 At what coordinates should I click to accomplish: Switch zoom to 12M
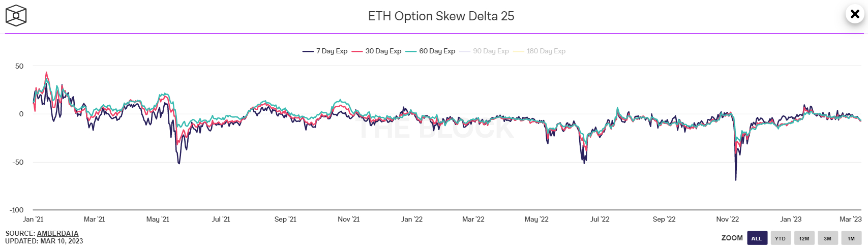coord(804,238)
